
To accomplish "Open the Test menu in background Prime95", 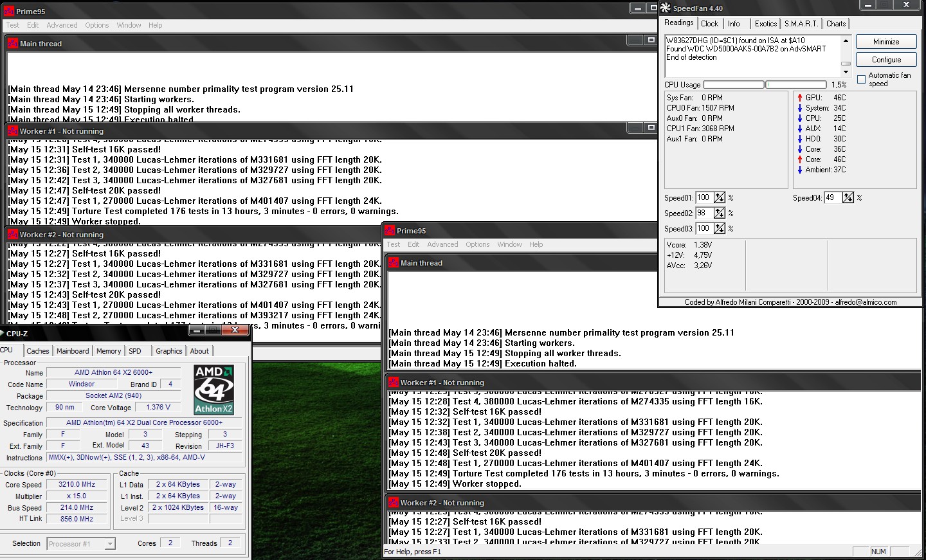I will tap(13, 25).
